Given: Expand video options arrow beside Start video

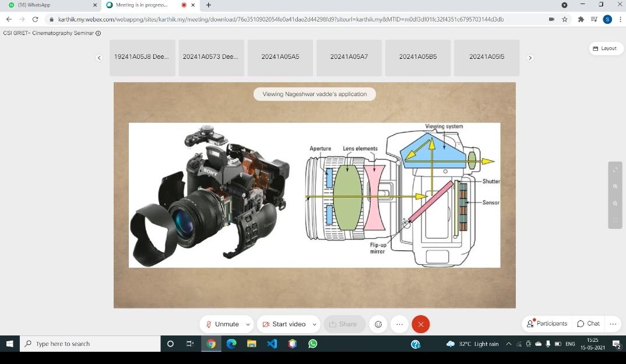Looking at the screenshot, I should coord(315,324).
